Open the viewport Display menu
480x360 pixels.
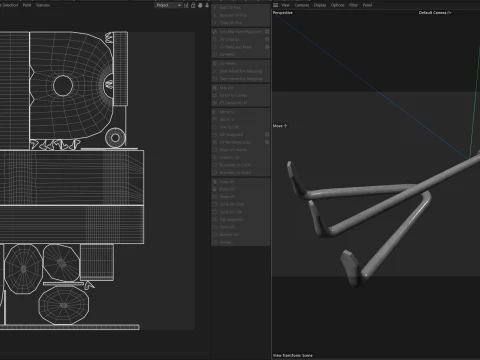(x=320, y=5)
